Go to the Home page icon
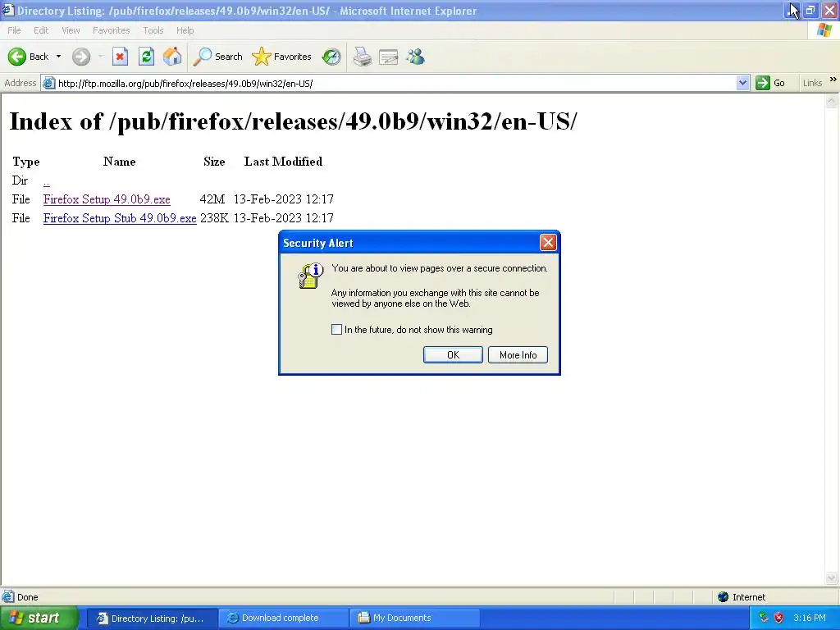This screenshot has width=840, height=630. click(172, 57)
